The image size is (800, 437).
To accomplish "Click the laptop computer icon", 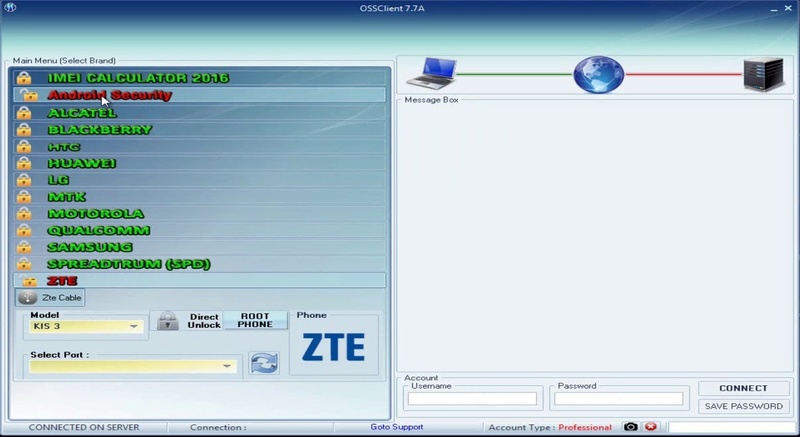I will tap(432, 74).
